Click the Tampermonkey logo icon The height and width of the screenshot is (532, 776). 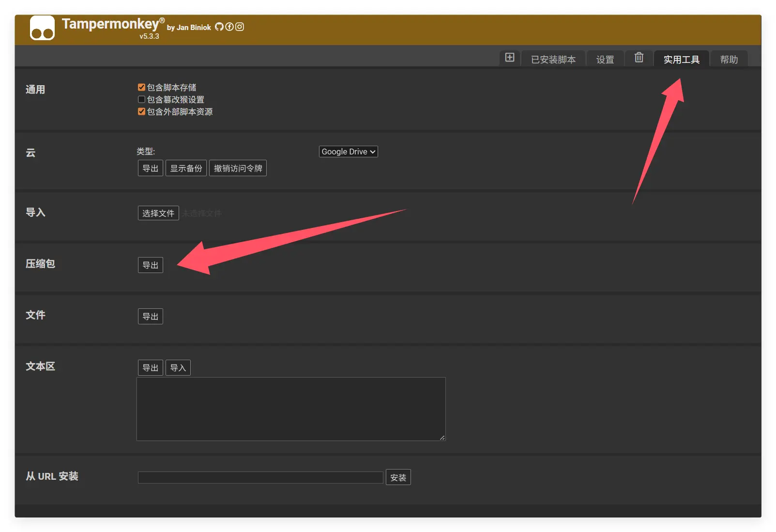tap(42, 28)
